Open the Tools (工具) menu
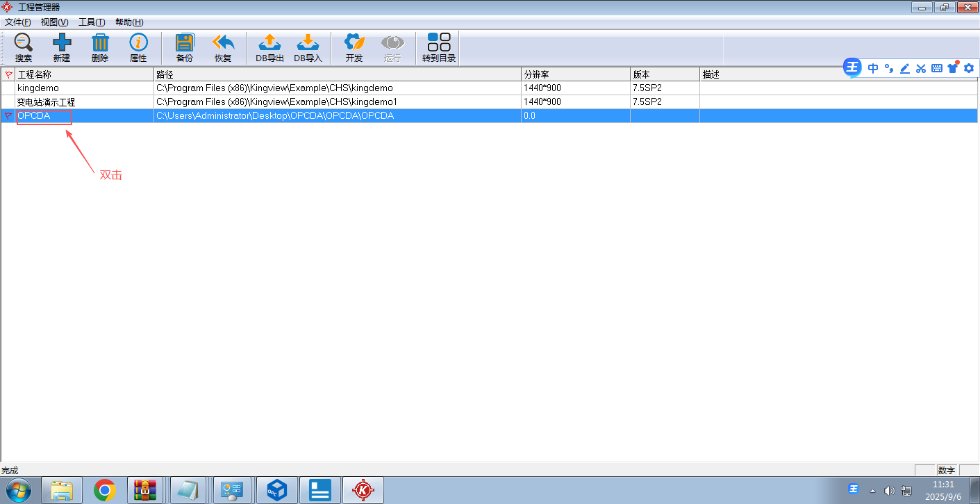 [92, 22]
